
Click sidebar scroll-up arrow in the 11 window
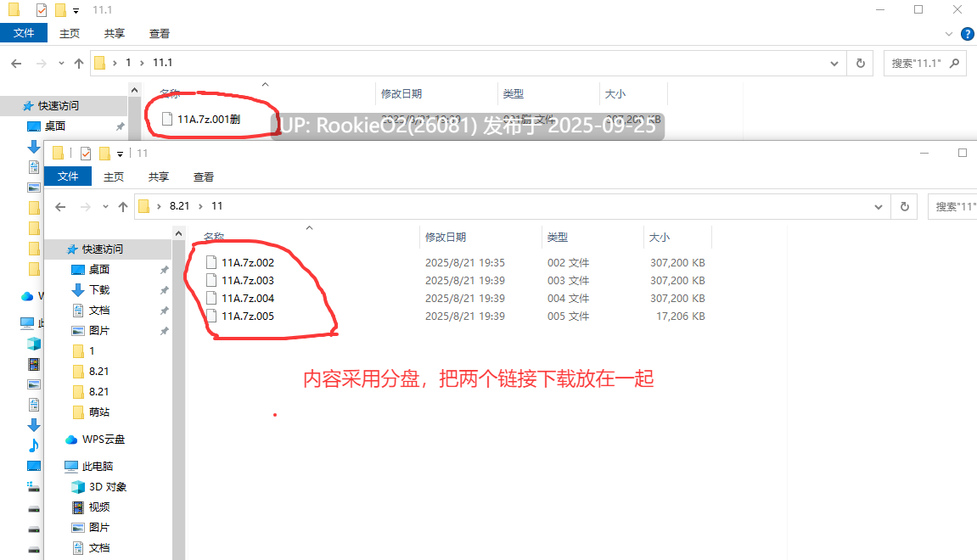click(179, 233)
